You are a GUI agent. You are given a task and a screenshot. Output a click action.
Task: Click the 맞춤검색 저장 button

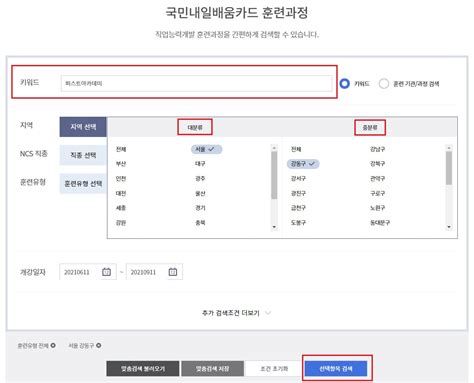point(212,369)
